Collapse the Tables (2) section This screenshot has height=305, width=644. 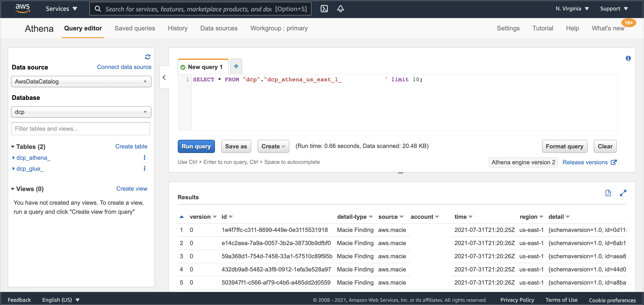13,147
